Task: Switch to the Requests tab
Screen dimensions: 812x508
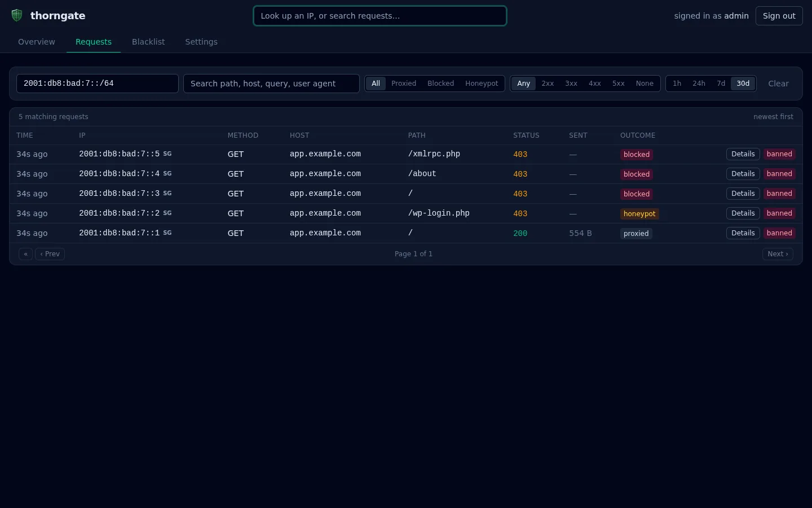Action: (94, 42)
